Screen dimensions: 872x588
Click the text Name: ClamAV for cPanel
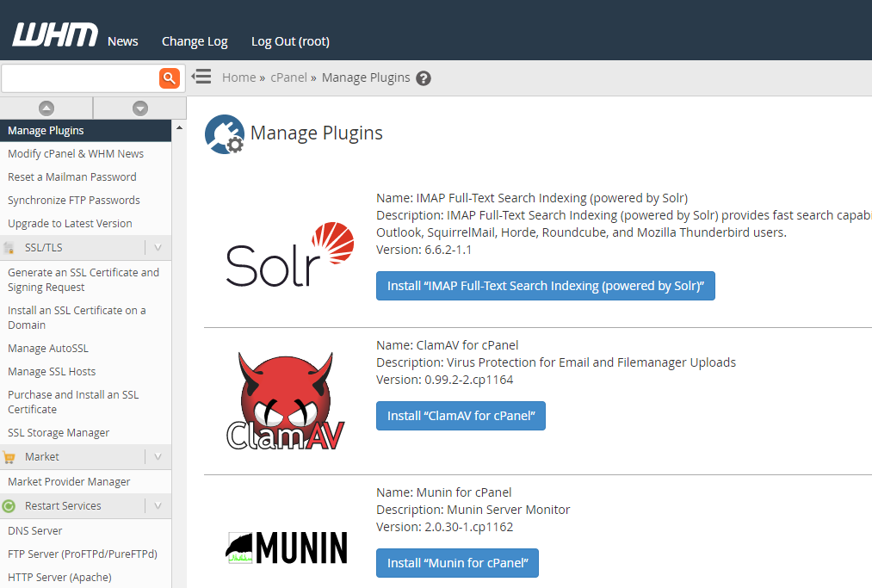(447, 345)
